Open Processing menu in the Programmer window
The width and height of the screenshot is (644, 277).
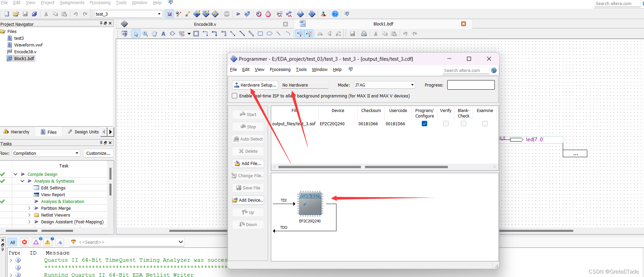click(x=280, y=70)
